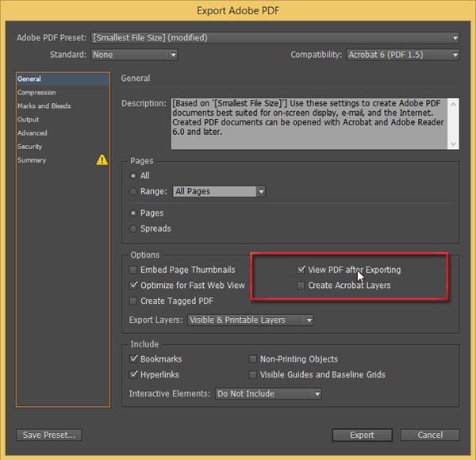
Task: Open Adobe PDF Preset dropdown
Action: pos(275,38)
